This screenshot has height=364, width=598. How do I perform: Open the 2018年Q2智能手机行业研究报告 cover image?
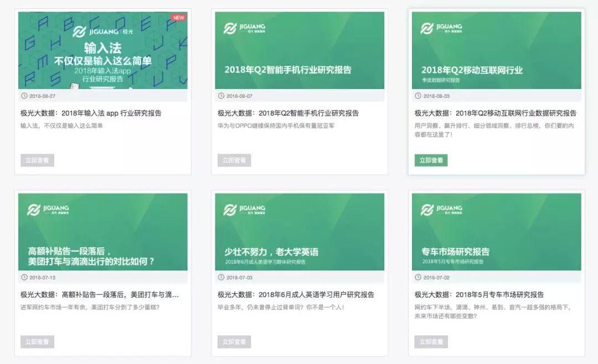pos(300,50)
